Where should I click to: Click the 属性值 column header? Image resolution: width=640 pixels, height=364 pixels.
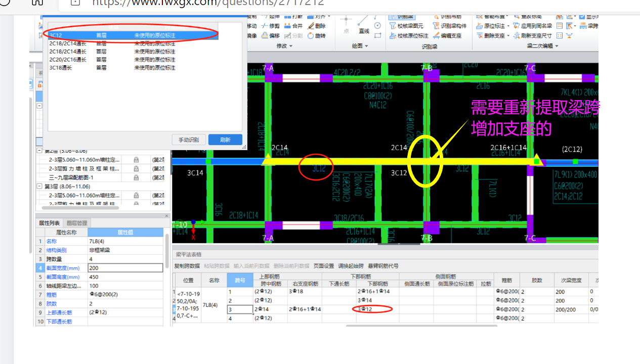(x=125, y=233)
